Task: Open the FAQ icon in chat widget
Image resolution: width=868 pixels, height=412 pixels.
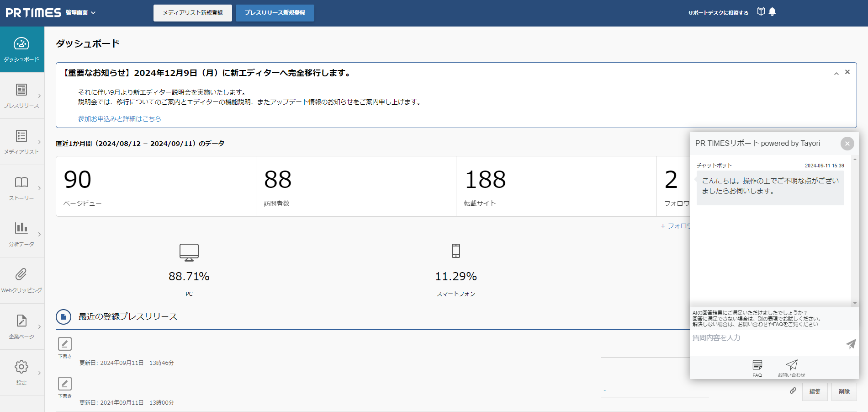Action: tap(757, 365)
